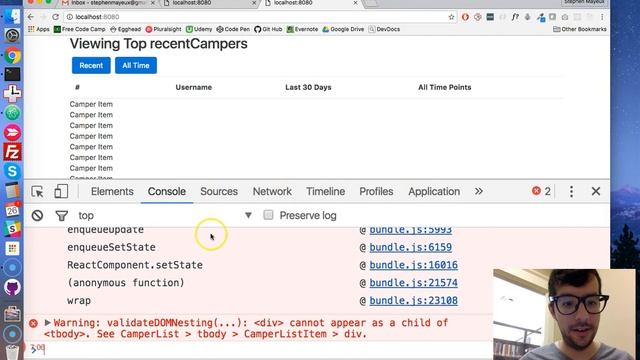Click the Recent button

91,65
